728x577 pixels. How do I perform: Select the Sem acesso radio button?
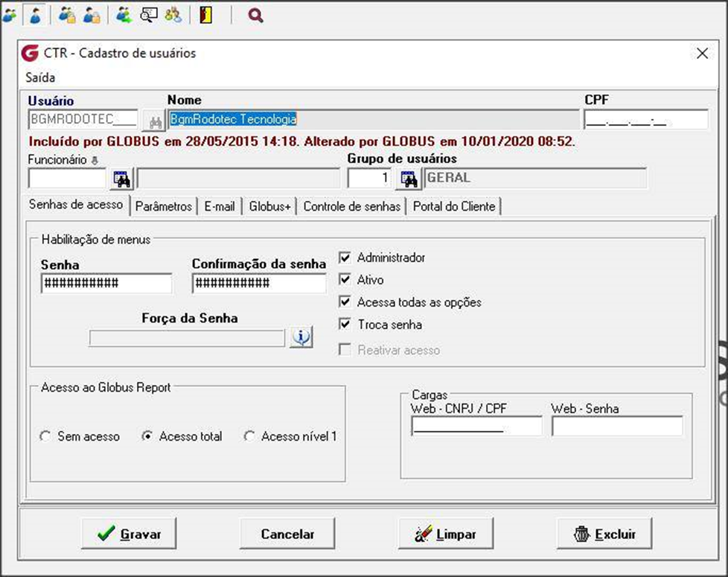pos(45,436)
